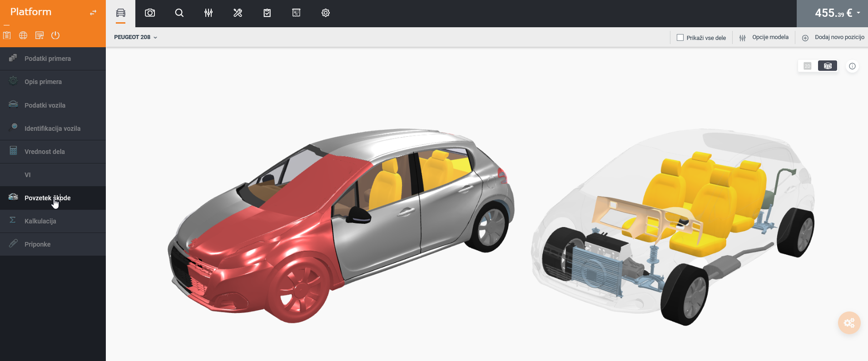Click the clipboard checklist icon in toolbar
868x361 pixels.
(x=267, y=13)
